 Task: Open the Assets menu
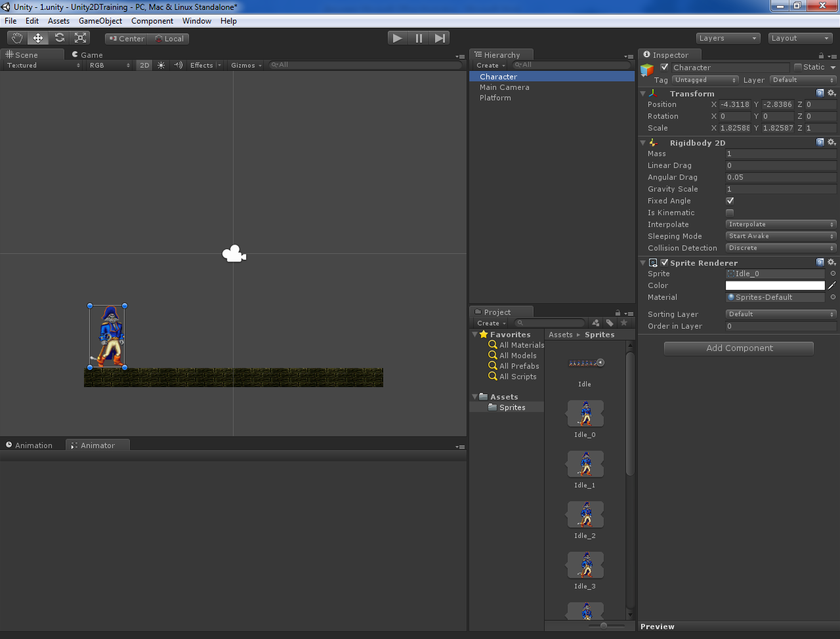pyautogui.click(x=58, y=21)
